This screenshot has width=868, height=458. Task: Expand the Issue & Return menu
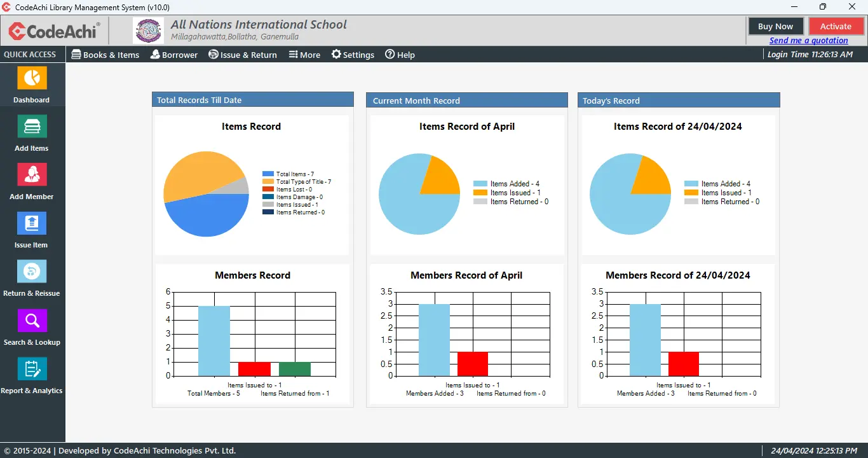(243, 55)
